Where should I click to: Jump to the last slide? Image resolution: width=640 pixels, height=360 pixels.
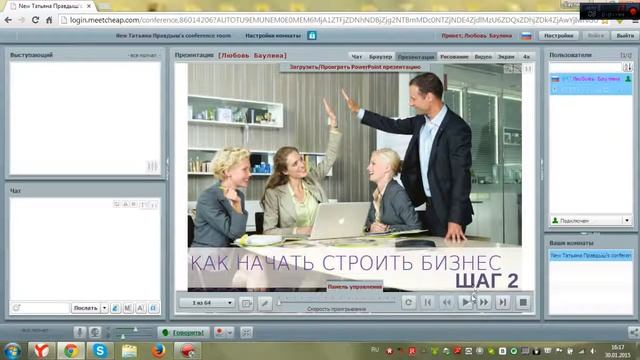coord(503,302)
